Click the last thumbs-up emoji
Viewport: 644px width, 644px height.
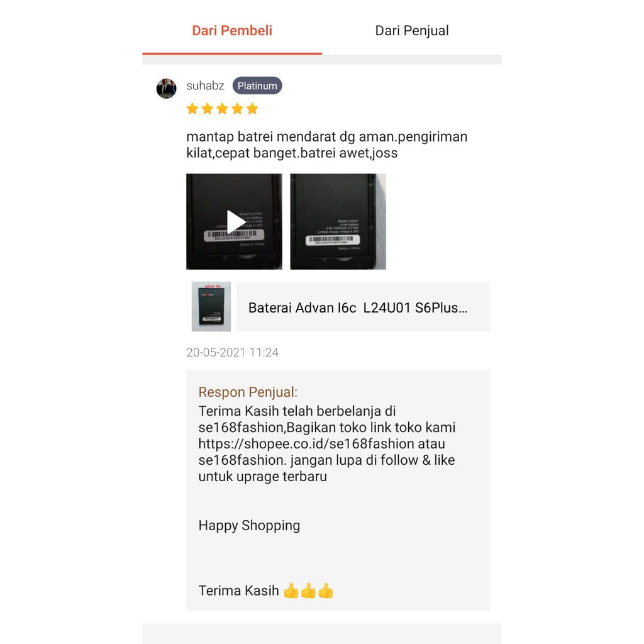326,591
